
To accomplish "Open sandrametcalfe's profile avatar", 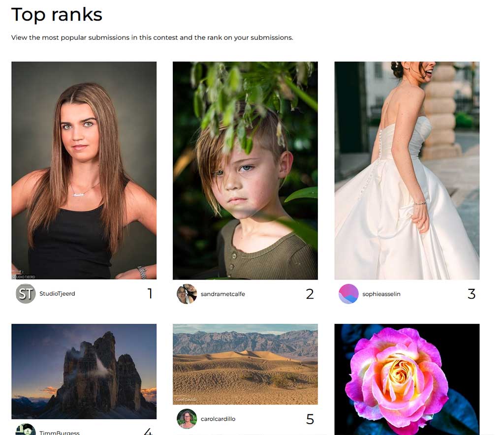I will [187, 294].
